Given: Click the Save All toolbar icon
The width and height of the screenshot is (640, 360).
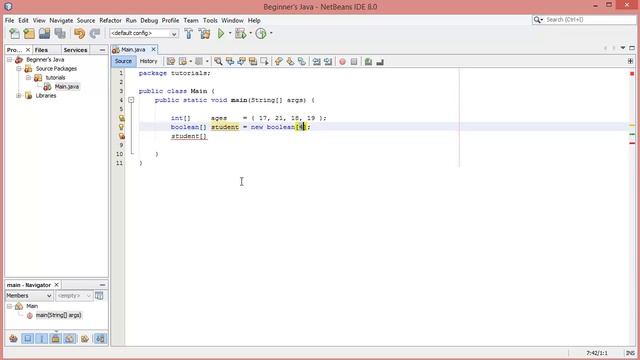Looking at the screenshot, I should 60,33.
